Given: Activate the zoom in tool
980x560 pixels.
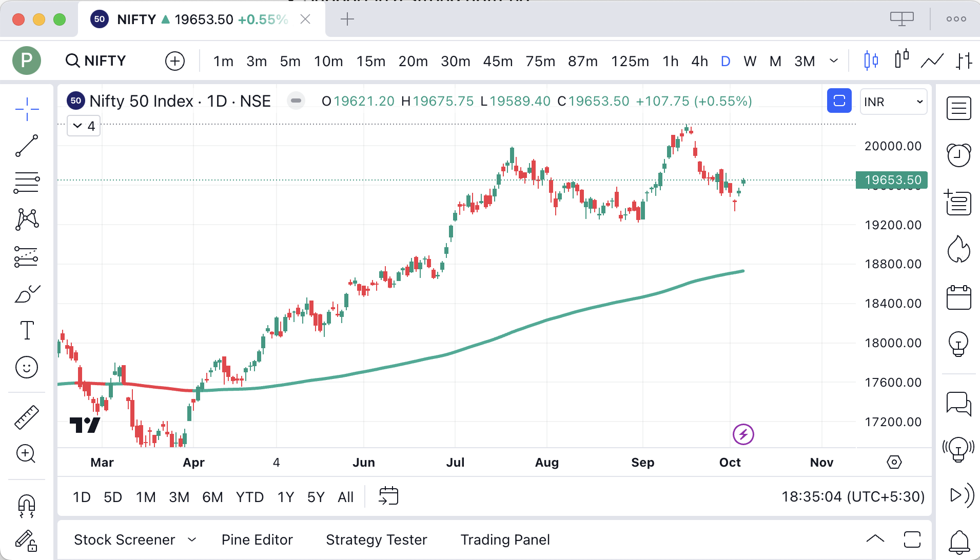Looking at the screenshot, I should (27, 454).
